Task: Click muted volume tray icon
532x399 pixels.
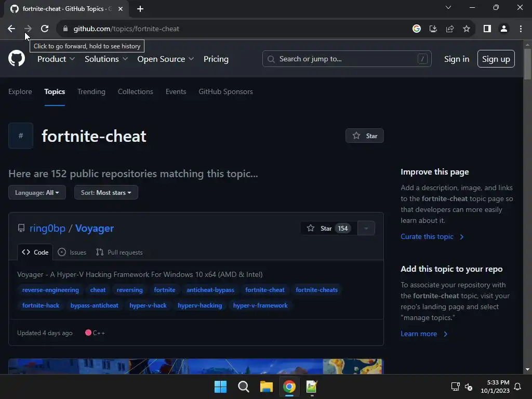Action: [469, 387]
